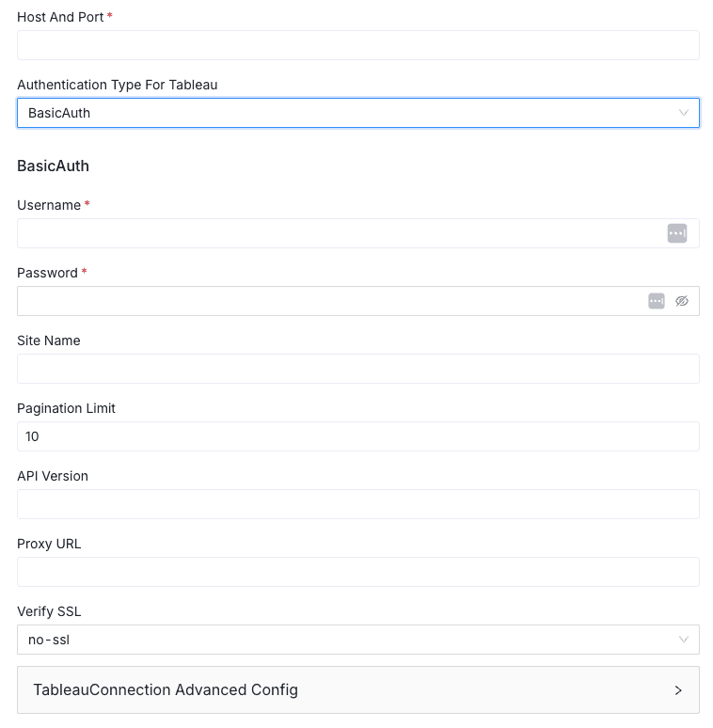This screenshot has height=728, width=713.
Task: Click the Pagination Limit field showing 10
Action: (357, 436)
